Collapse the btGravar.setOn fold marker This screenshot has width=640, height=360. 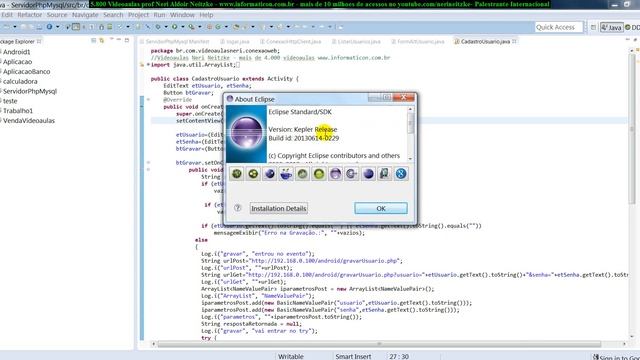(148, 162)
